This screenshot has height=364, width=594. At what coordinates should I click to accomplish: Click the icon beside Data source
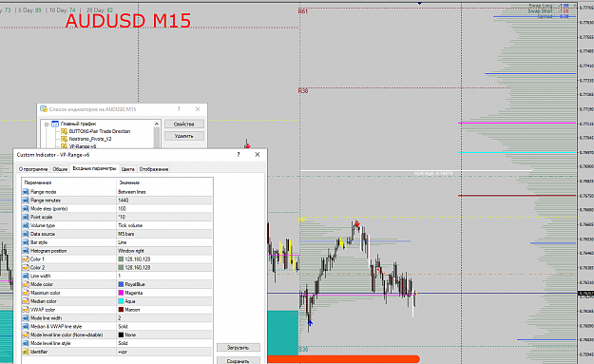(x=26, y=234)
